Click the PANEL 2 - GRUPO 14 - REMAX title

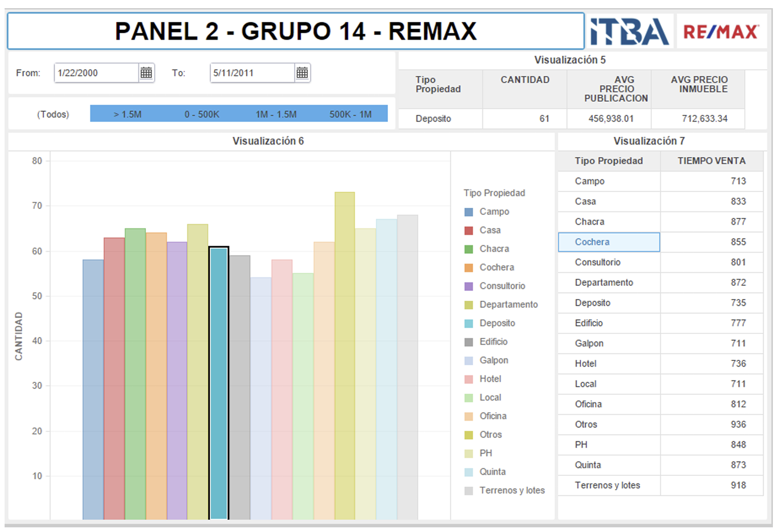[x=295, y=31]
